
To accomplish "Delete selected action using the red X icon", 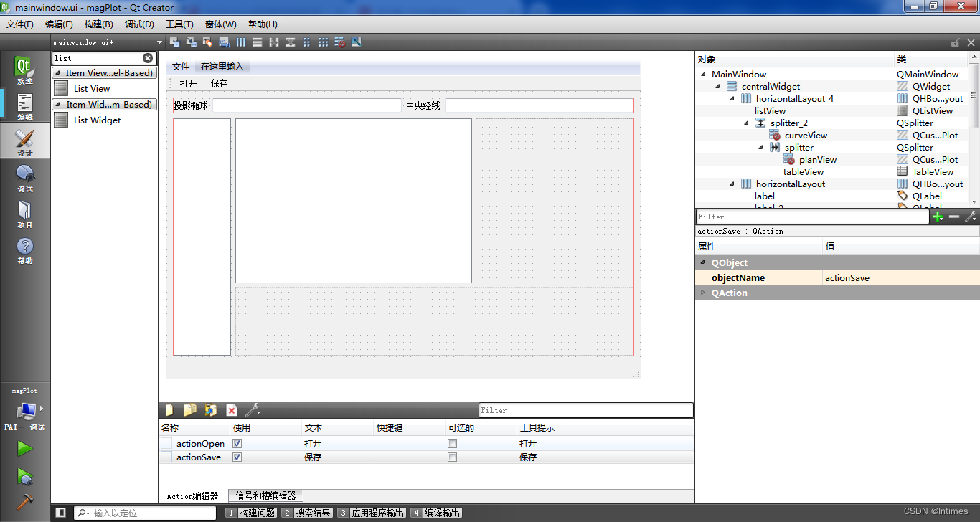I will pos(232,409).
